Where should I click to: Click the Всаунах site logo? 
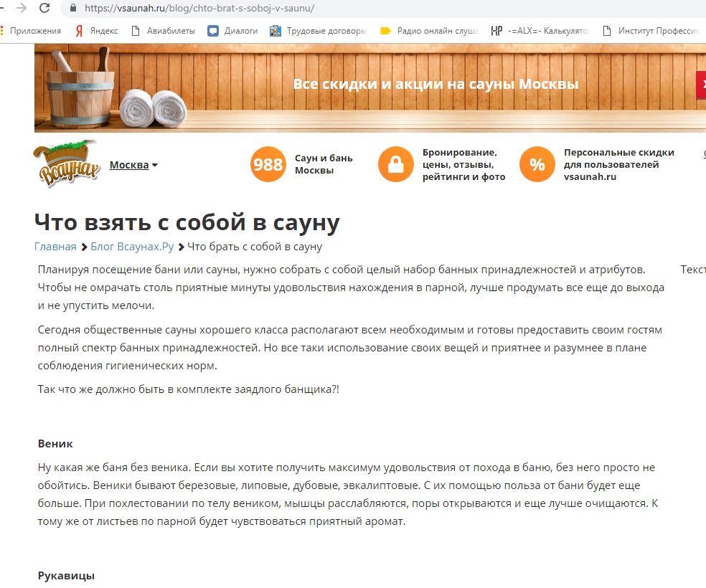point(67,163)
